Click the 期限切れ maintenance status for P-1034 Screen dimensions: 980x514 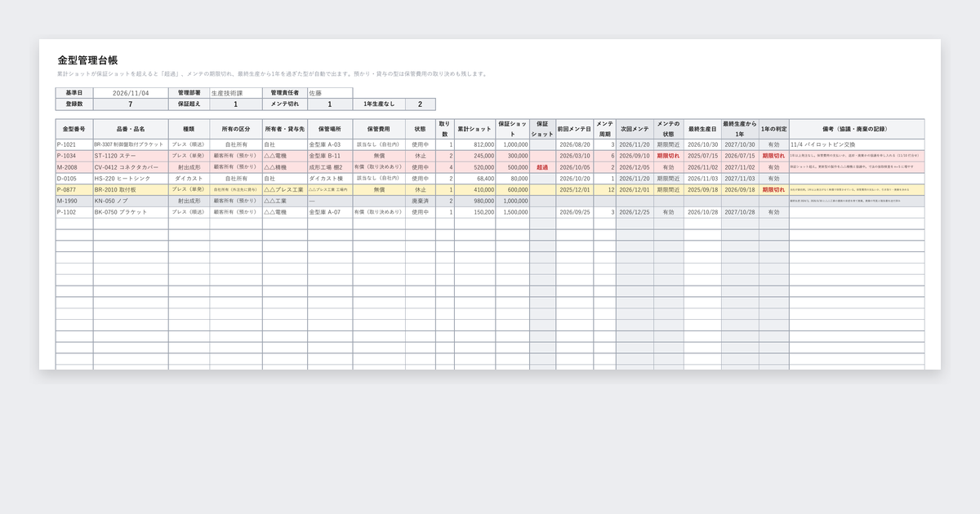pyautogui.click(x=668, y=156)
